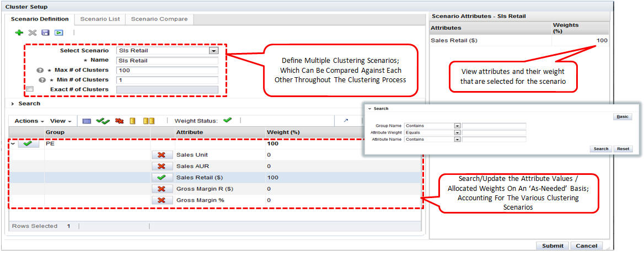
Task: Click the Max # of Clusters field
Action: [x=167, y=70]
